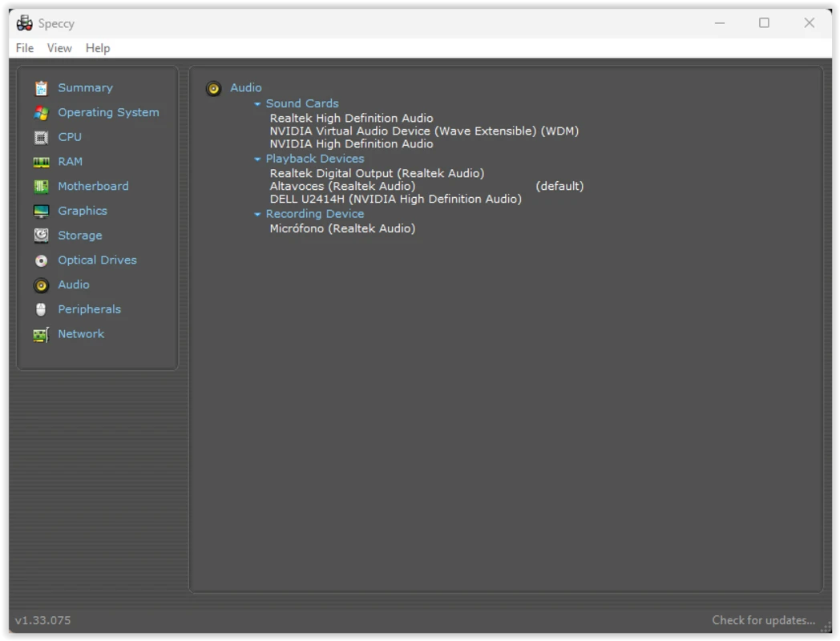Image resolution: width=840 pixels, height=641 pixels.
Task: Select the Graphics monitor icon
Action: (41, 212)
